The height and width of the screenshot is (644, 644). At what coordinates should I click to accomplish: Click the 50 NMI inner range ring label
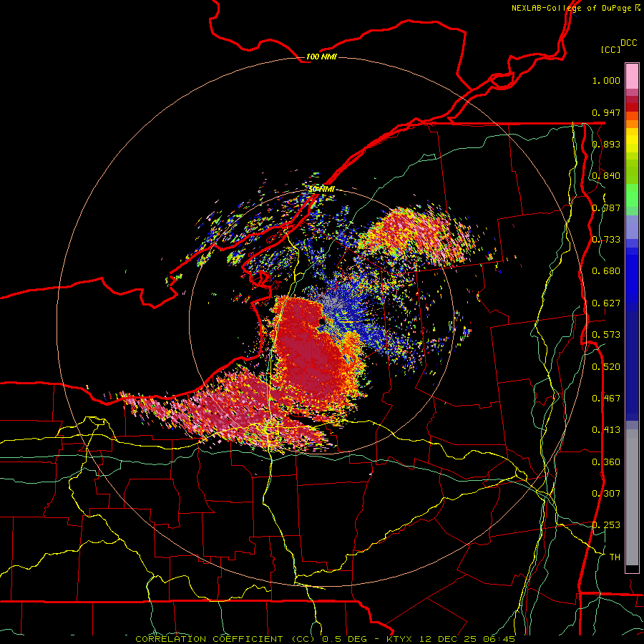[x=321, y=189]
